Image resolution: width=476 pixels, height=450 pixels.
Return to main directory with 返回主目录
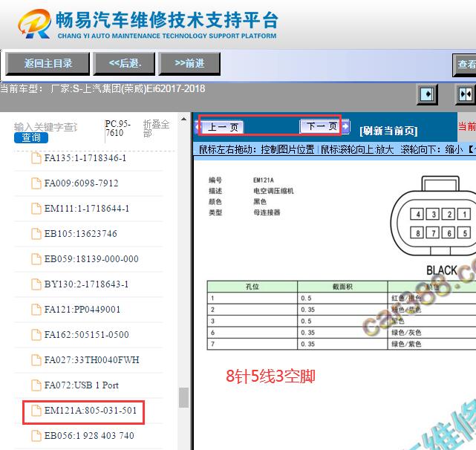(48, 64)
